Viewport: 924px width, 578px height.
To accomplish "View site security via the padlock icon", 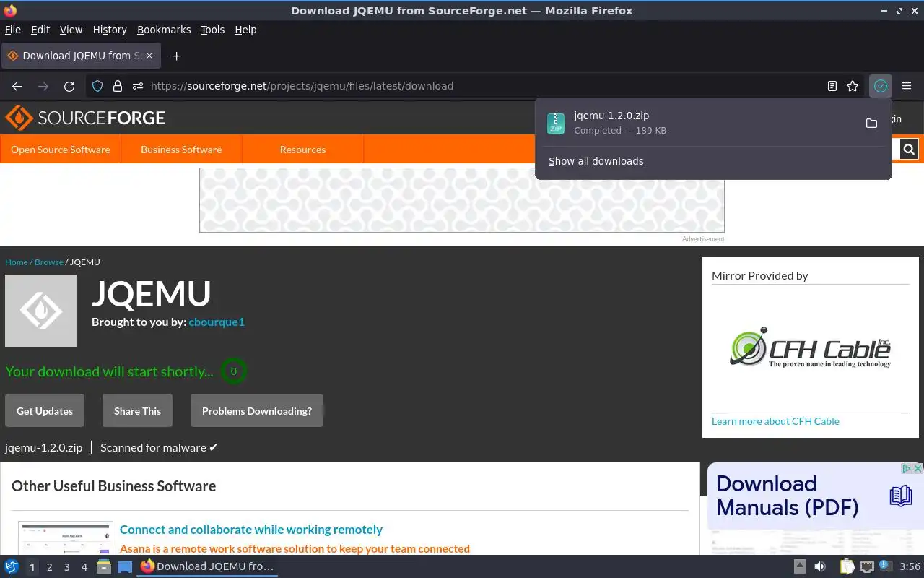I will tap(118, 86).
